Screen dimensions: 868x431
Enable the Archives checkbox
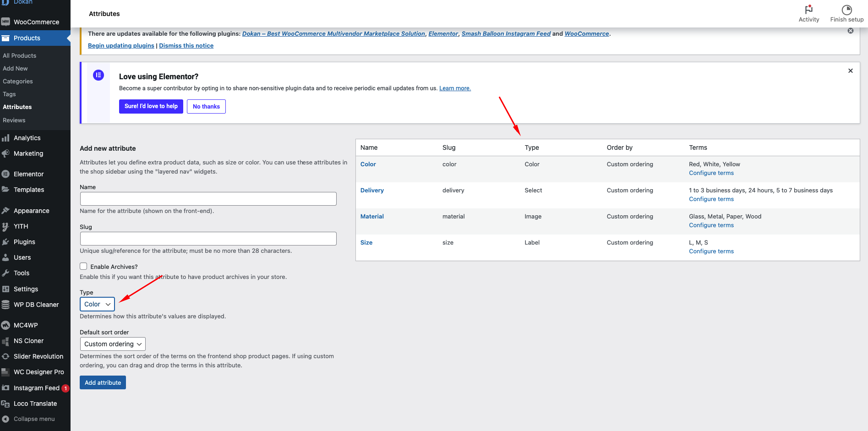[83, 267]
